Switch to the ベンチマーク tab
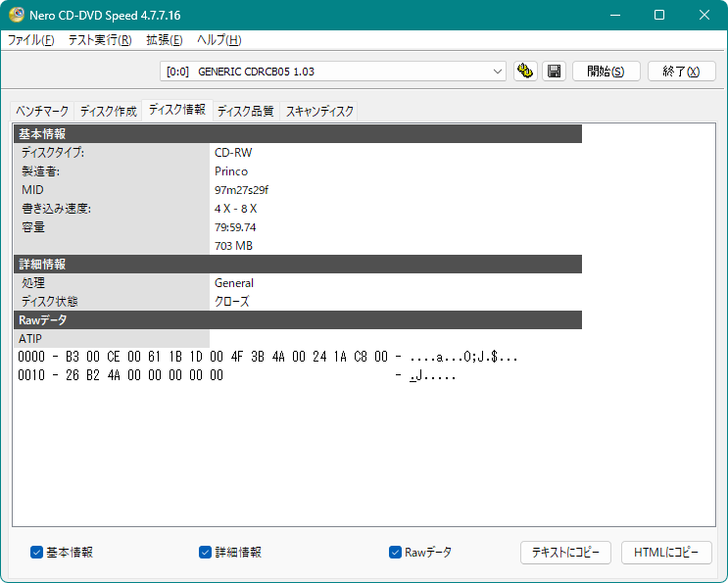 click(x=42, y=112)
